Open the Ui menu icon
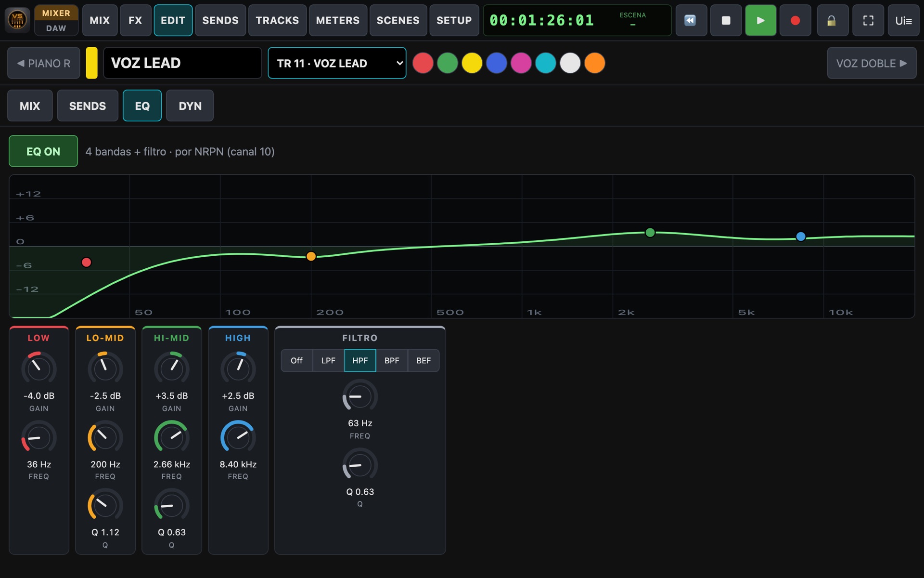924x578 pixels. [903, 20]
